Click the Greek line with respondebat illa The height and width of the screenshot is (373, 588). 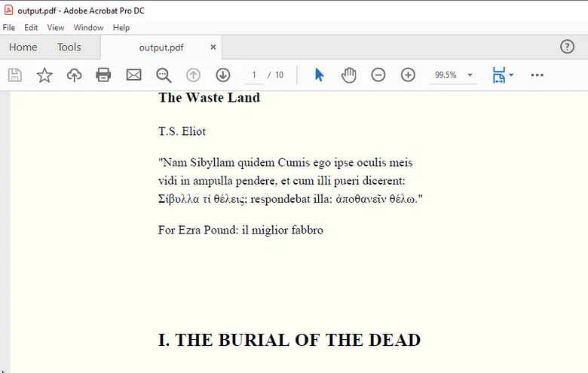click(290, 199)
